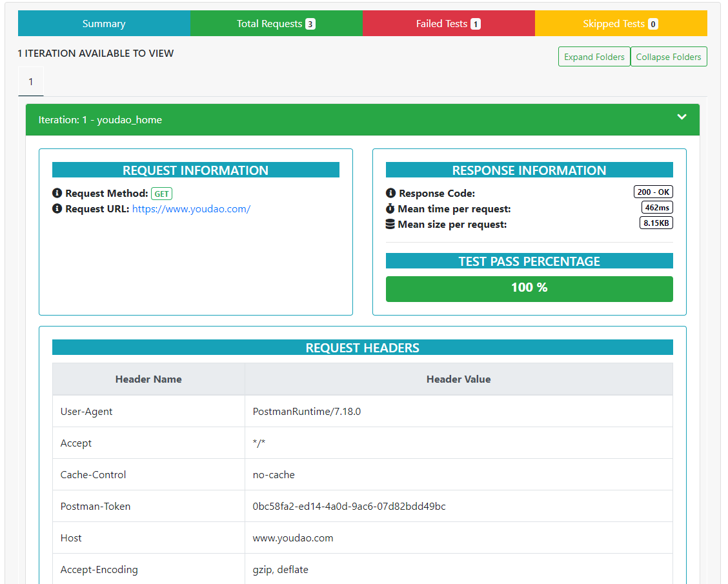
Task: Click the RESPONSE INFORMATION heading
Action: pos(529,170)
